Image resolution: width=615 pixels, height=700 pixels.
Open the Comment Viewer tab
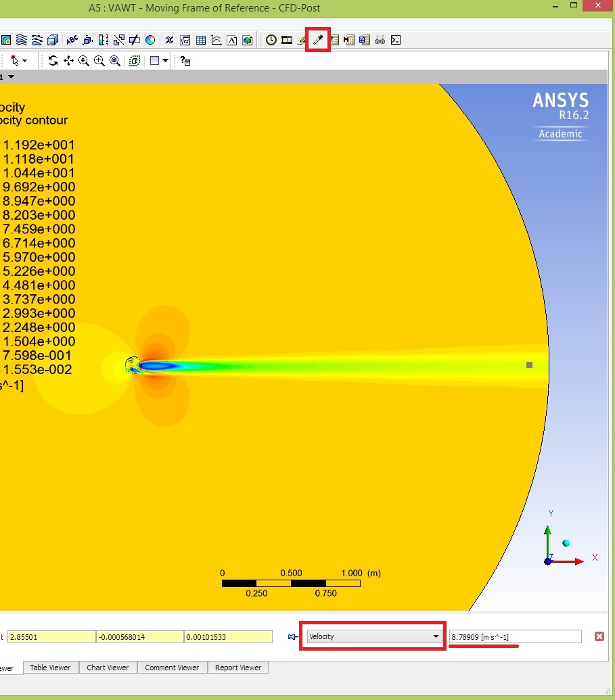[x=172, y=668]
